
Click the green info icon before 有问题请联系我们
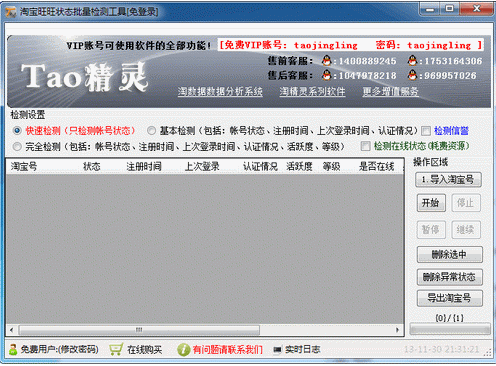(x=183, y=349)
